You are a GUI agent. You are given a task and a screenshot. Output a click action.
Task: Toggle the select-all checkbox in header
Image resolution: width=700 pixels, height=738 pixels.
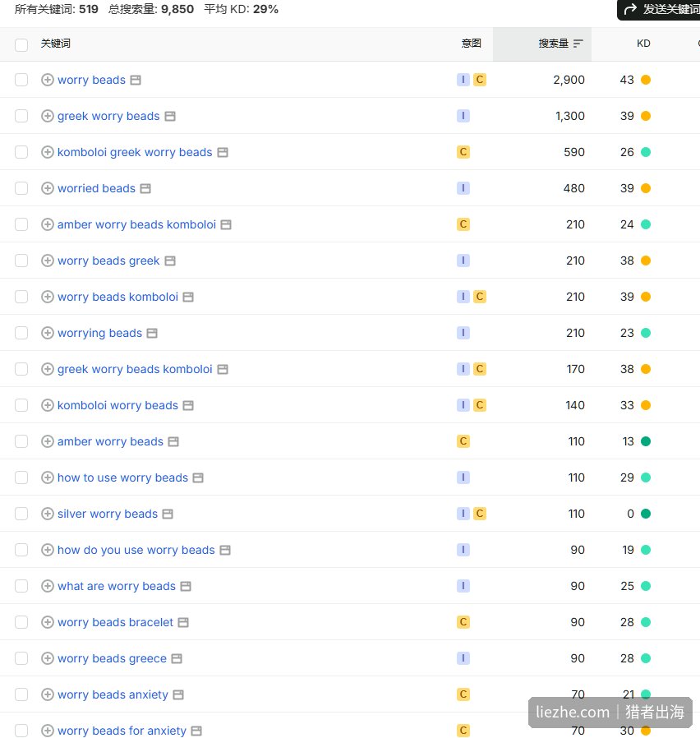coord(21,44)
